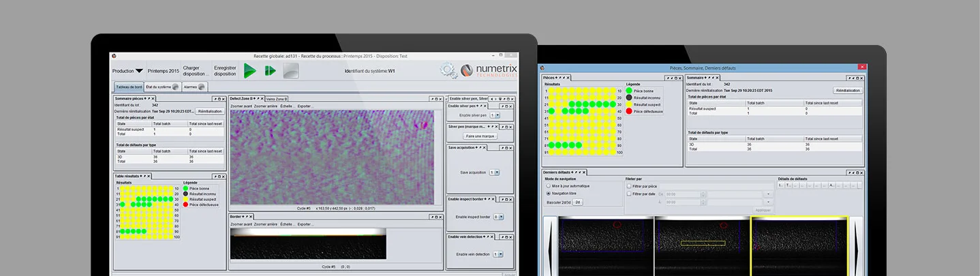The width and height of the screenshot is (980, 276).
Task: Click the "3D" row in left window defects table
Action: [x=170, y=156]
